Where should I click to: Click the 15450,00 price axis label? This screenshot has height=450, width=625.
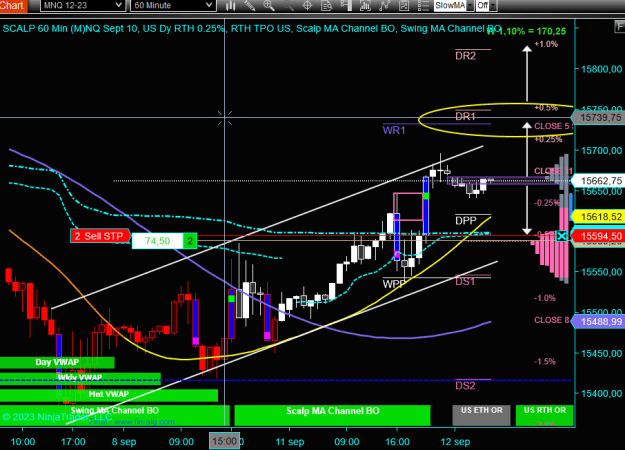tap(601, 354)
